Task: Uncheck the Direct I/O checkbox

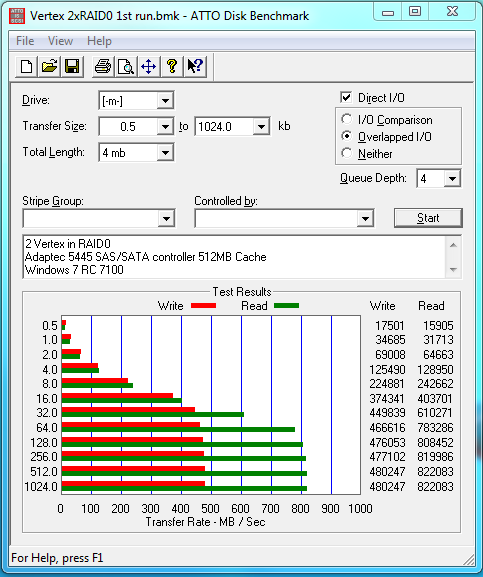Action: 346,98
